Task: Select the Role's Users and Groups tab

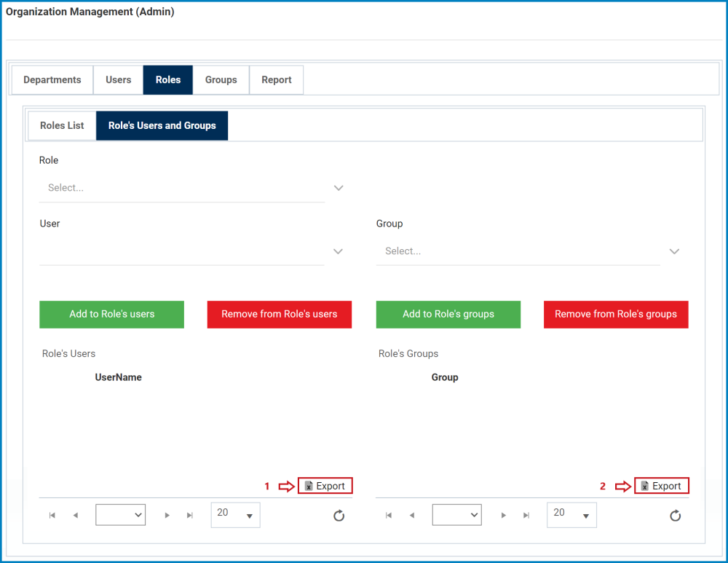Action: click(161, 125)
